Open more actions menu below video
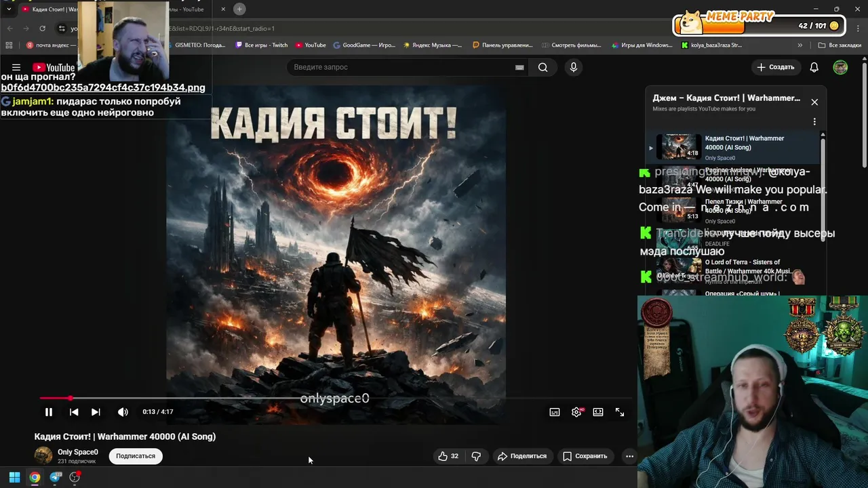The width and height of the screenshot is (868, 488). [x=629, y=456]
